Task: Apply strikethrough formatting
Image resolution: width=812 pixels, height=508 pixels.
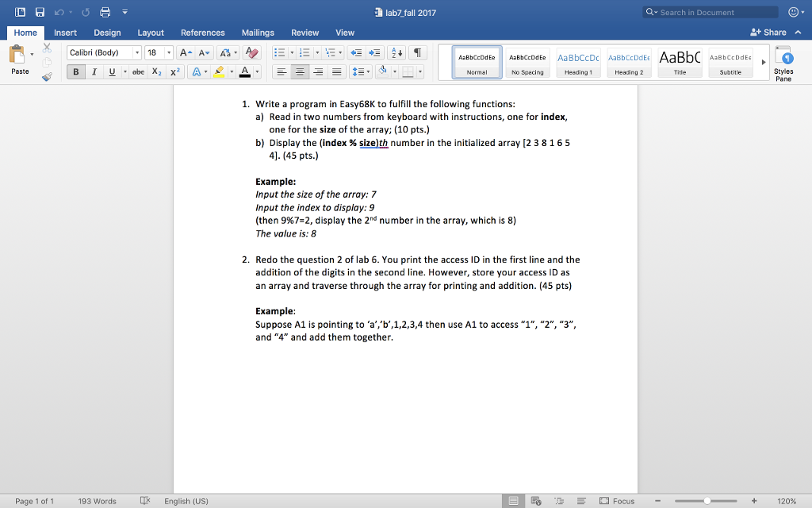Action: (x=138, y=71)
